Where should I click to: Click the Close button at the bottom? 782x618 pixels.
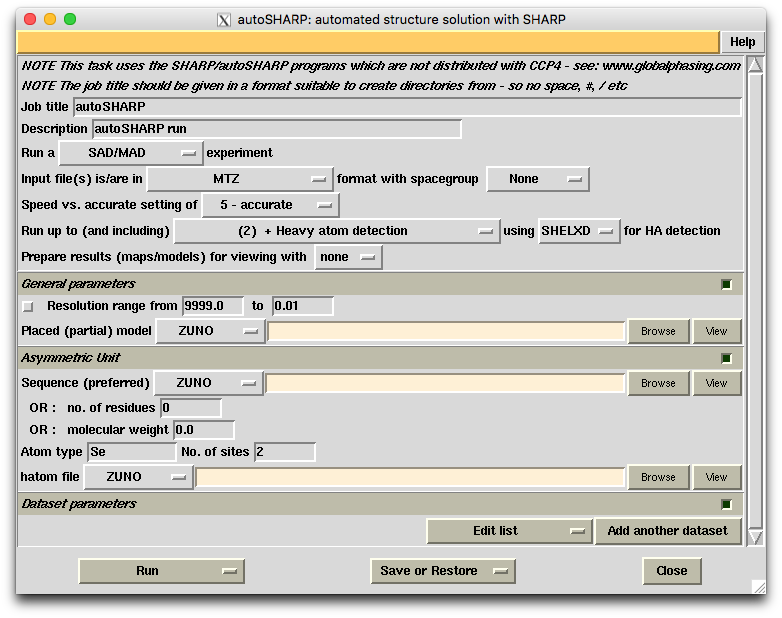(x=672, y=571)
